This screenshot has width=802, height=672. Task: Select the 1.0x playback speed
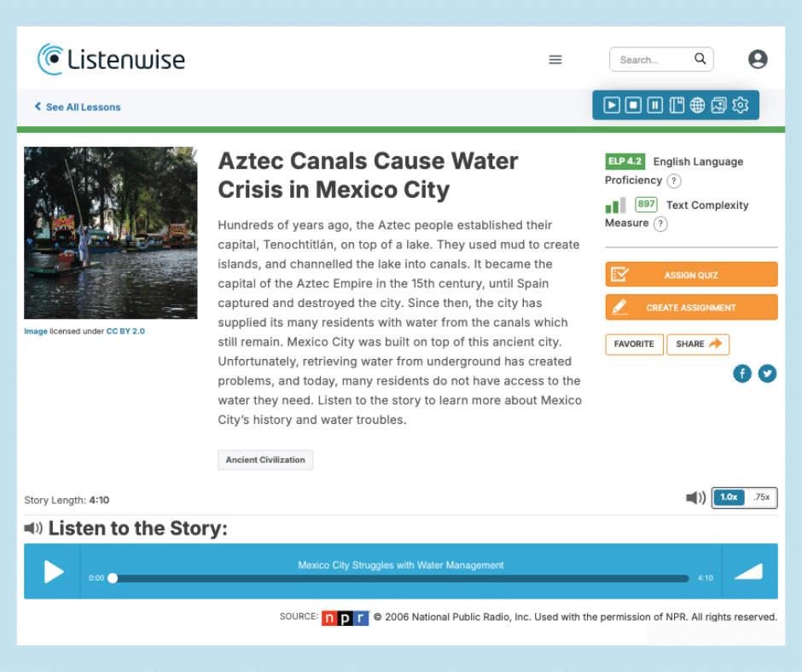tap(729, 497)
